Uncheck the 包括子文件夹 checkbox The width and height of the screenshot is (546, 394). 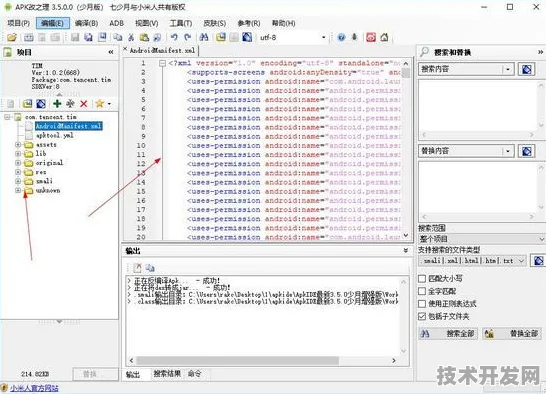(422, 316)
